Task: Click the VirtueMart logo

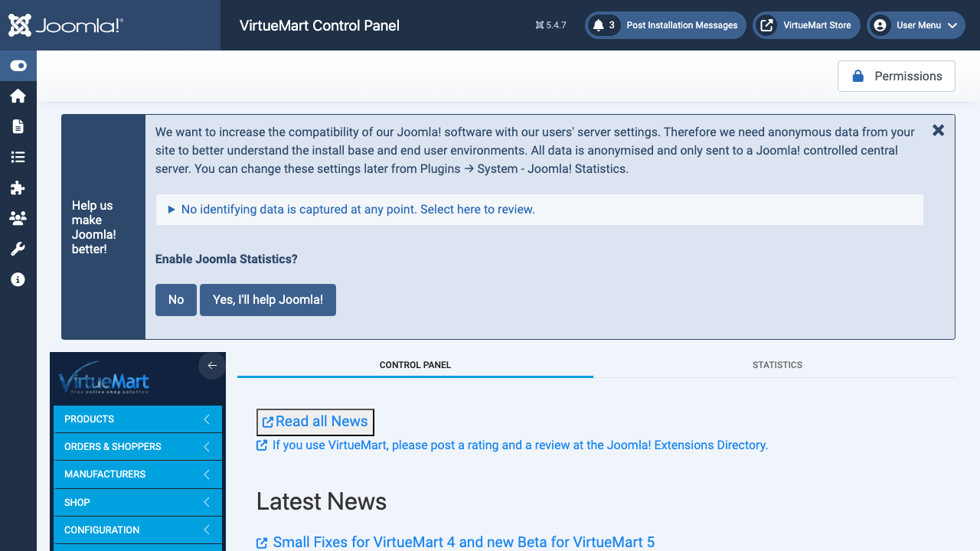Action: click(104, 378)
